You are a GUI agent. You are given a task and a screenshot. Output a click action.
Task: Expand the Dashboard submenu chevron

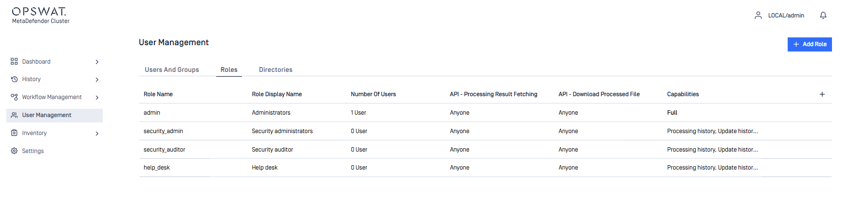click(x=97, y=62)
